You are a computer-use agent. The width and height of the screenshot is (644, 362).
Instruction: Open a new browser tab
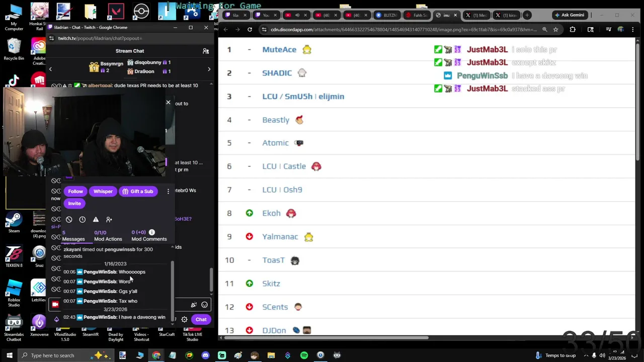(527, 15)
